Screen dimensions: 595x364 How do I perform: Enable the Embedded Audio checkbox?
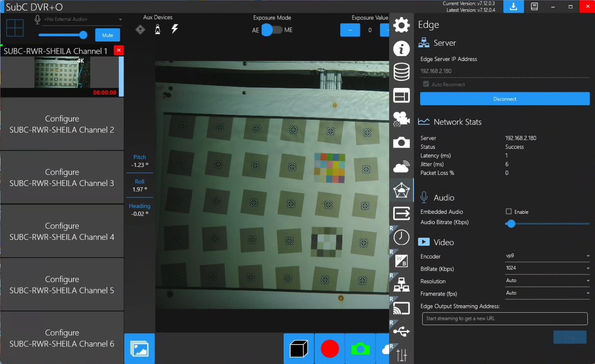509,212
